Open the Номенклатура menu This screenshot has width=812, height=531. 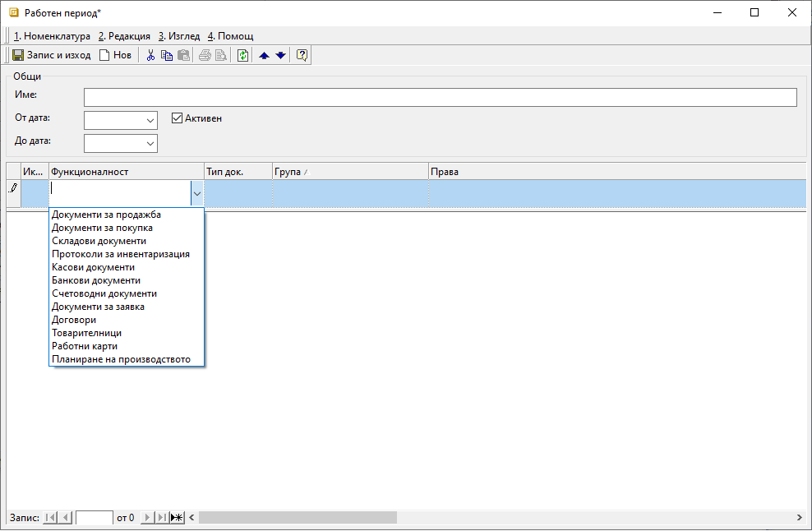click(52, 36)
